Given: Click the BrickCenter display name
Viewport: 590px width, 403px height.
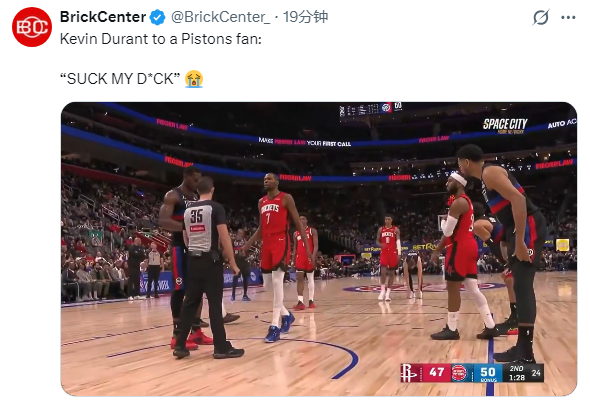Looking at the screenshot, I should 103,17.
